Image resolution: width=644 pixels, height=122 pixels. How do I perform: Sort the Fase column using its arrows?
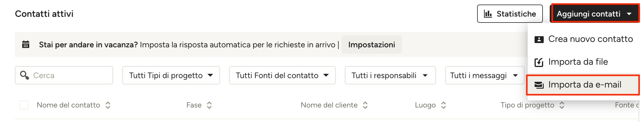209,105
